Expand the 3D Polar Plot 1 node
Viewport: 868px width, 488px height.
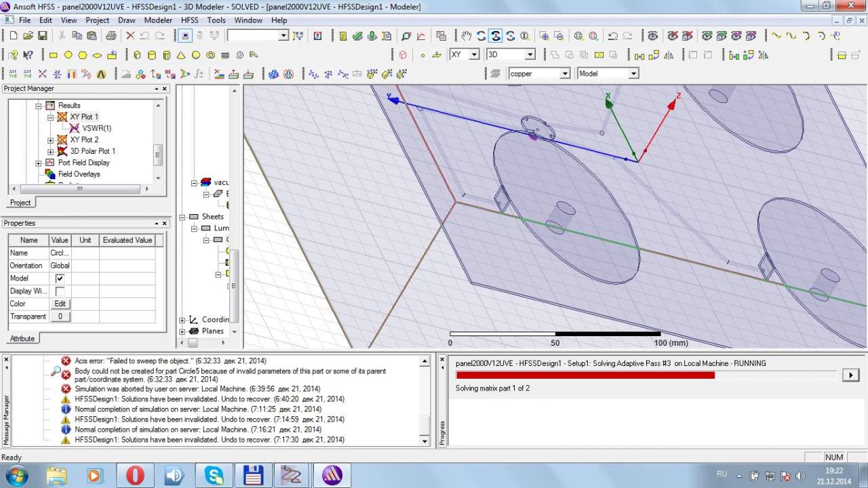pos(50,151)
